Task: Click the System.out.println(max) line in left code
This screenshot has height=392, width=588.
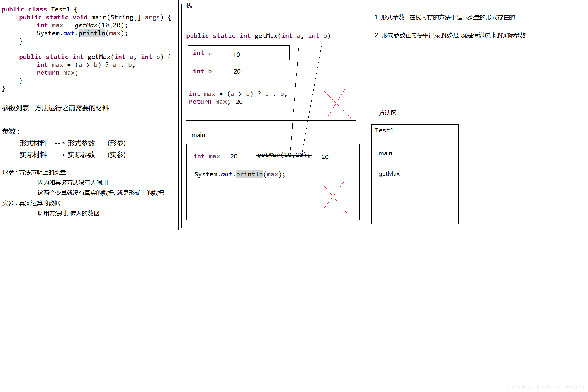Action: [82, 33]
